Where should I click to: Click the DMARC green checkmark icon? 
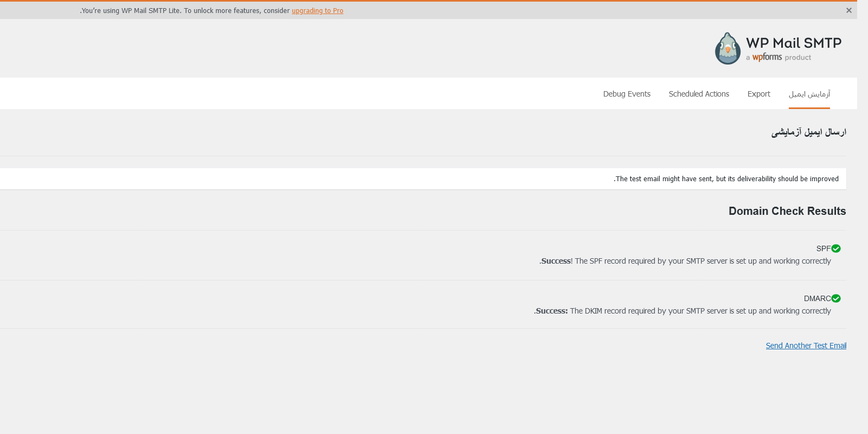[836, 298]
